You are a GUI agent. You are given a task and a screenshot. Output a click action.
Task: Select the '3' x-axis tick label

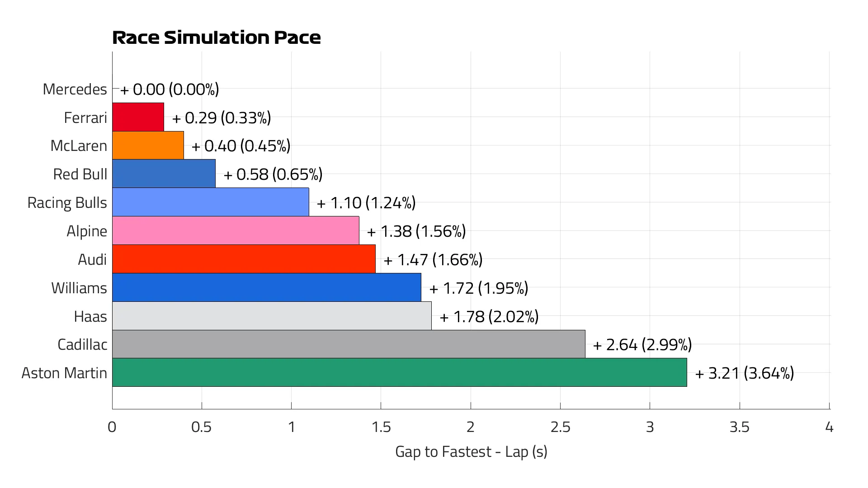[650, 427]
